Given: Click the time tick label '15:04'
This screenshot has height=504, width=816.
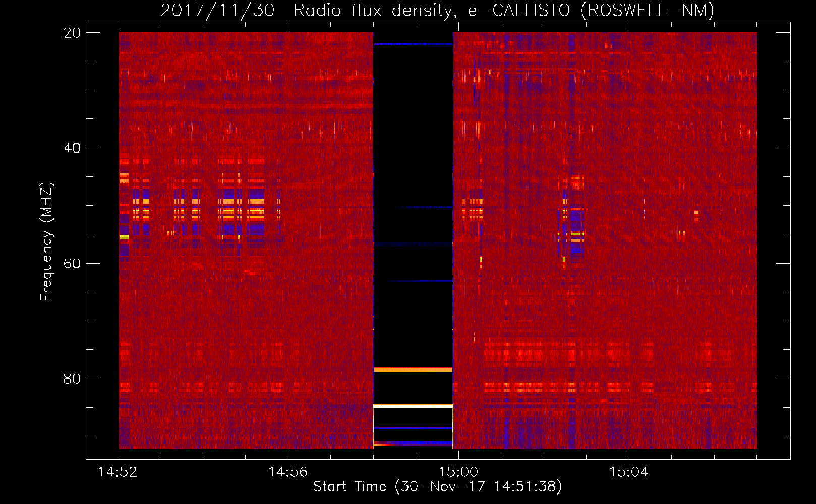Looking at the screenshot, I should [629, 472].
